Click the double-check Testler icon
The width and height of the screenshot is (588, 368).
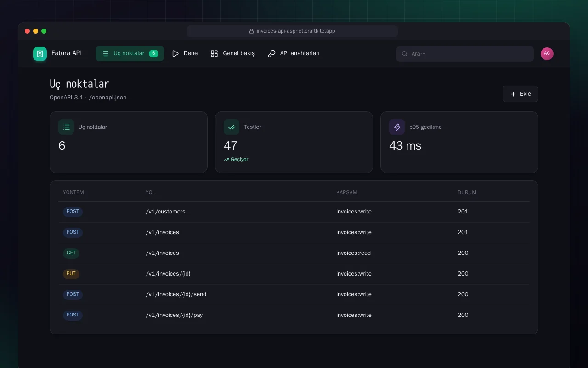pyautogui.click(x=232, y=127)
